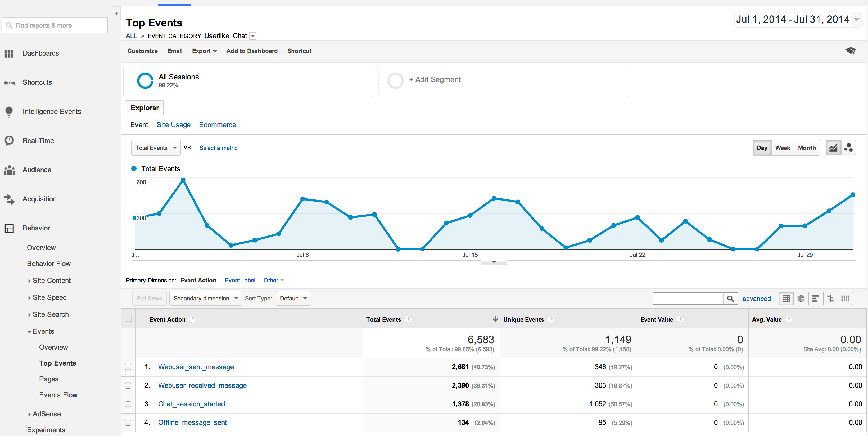
Task: Switch to line chart view icon
Action: pyautogui.click(x=833, y=148)
